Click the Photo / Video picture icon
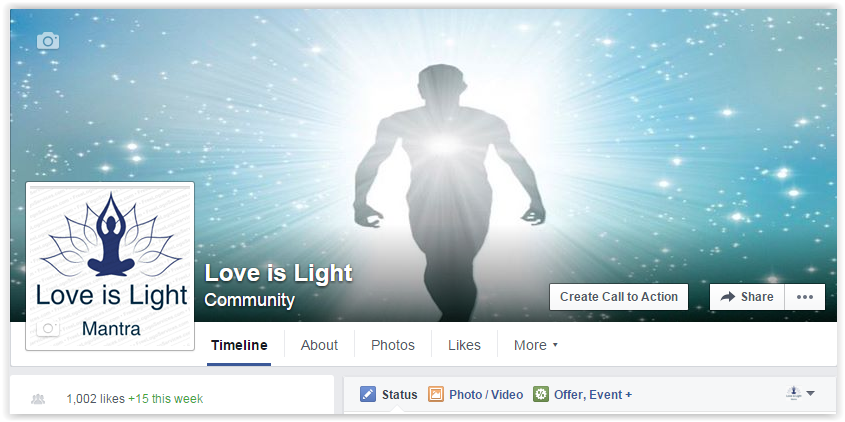Image resolution: width=845 pixels, height=422 pixels. tap(435, 395)
